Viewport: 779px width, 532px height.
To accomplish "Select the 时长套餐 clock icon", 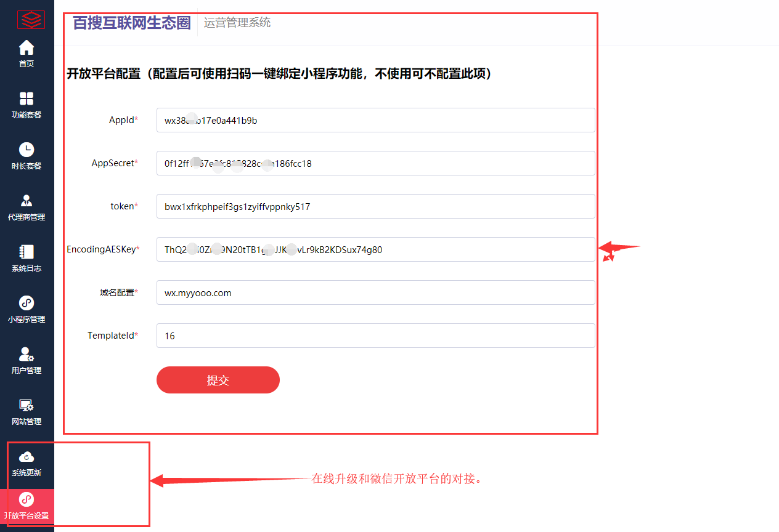I will coord(27,150).
